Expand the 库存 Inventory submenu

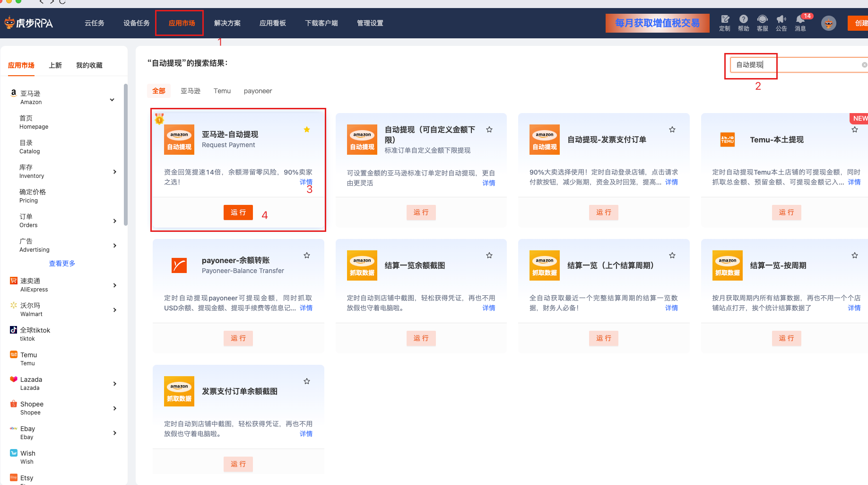click(114, 172)
